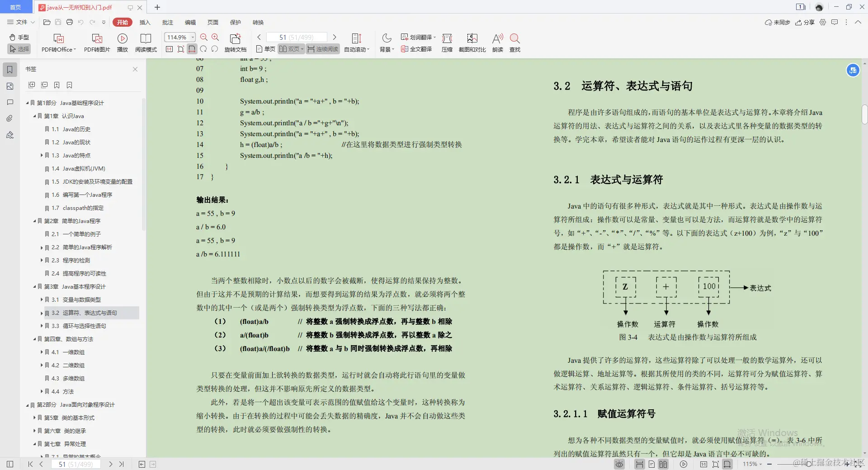Click the 全文翻译 translate button

click(416, 49)
